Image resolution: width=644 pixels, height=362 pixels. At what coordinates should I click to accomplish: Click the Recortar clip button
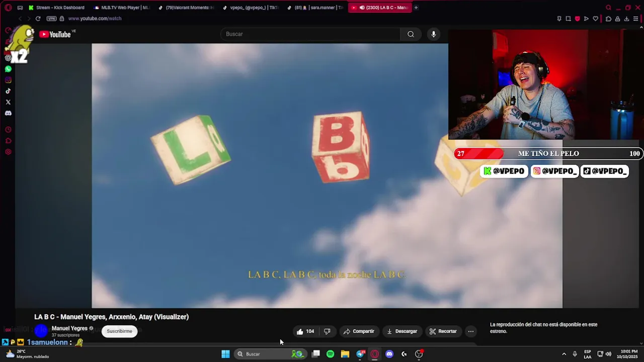click(443, 331)
